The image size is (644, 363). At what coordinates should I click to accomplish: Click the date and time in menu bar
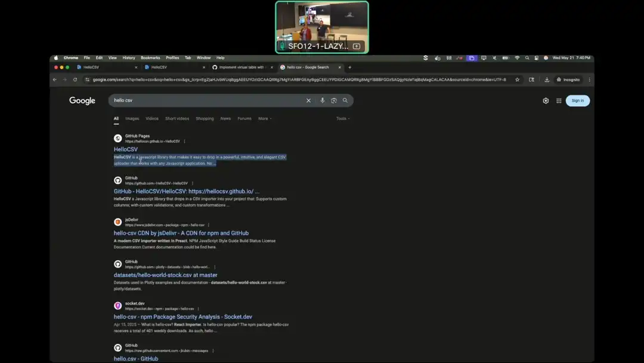pos(571,58)
